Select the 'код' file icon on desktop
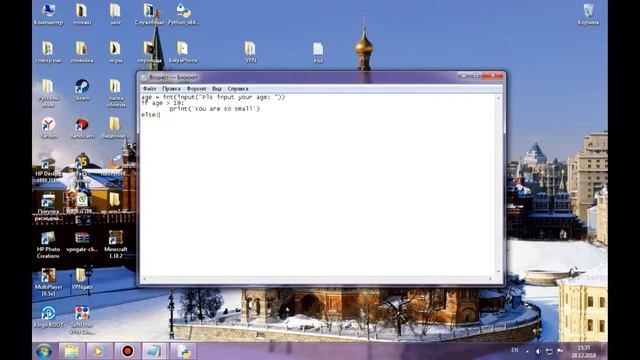 [x=318, y=52]
